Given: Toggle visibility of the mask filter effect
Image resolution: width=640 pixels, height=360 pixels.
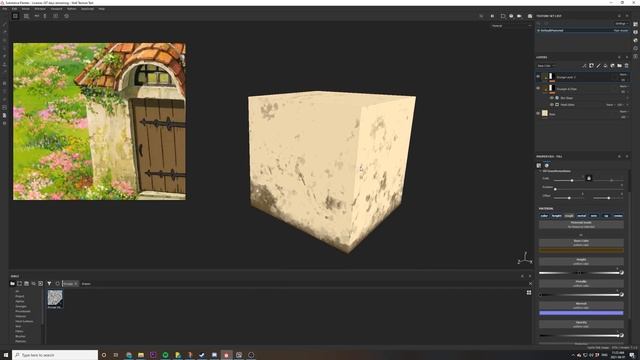Looking at the screenshot, I should [x=551, y=98].
